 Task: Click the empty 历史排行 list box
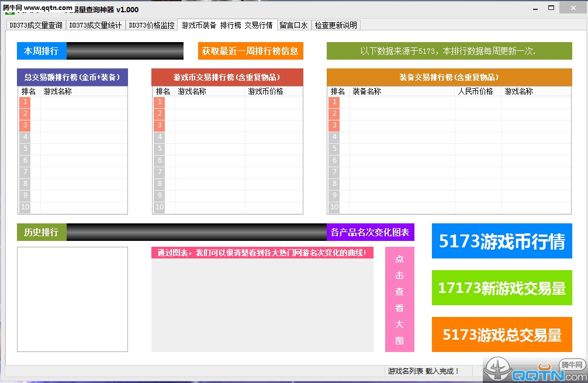click(x=72, y=299)
